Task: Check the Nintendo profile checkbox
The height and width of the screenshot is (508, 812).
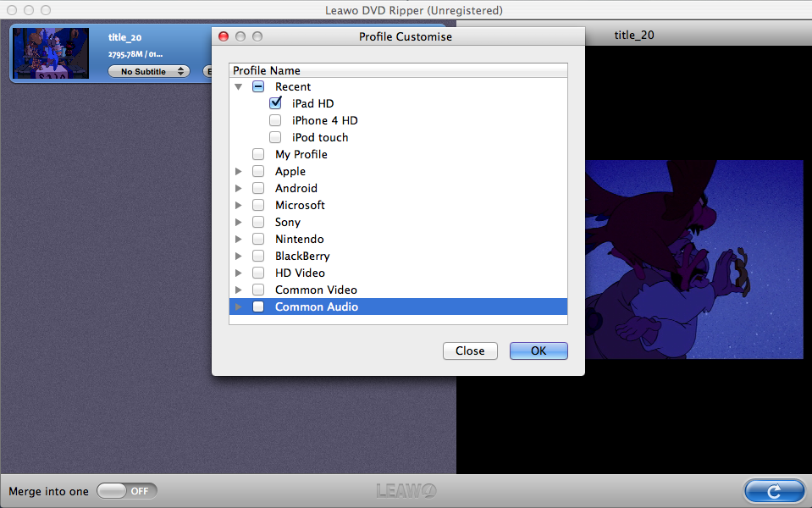Action: tap(258, 239)
